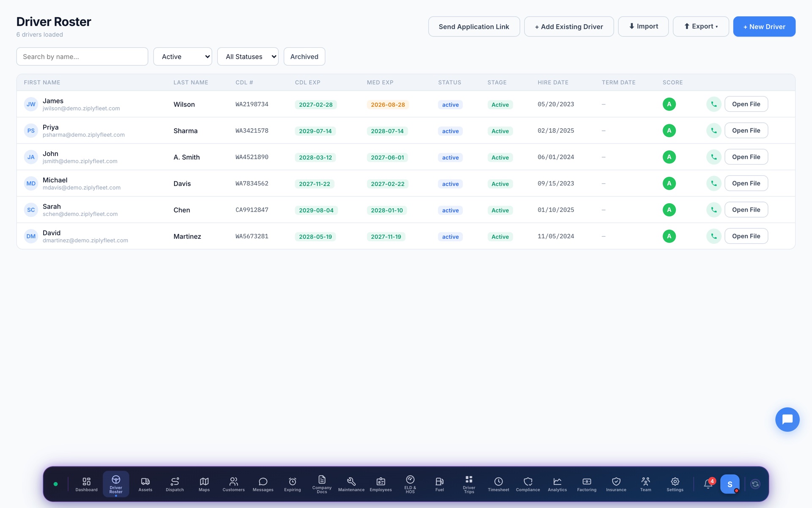Open Compliance in the dock

click(528, 484)
